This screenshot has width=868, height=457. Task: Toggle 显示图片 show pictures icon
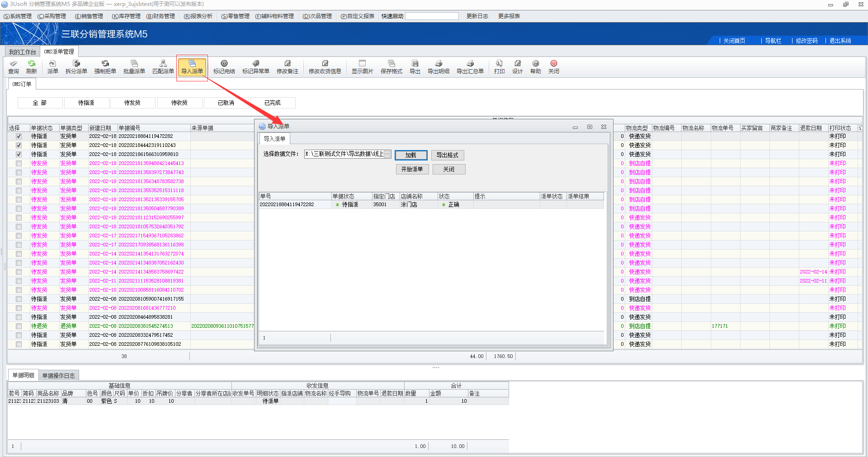point(363,67)
